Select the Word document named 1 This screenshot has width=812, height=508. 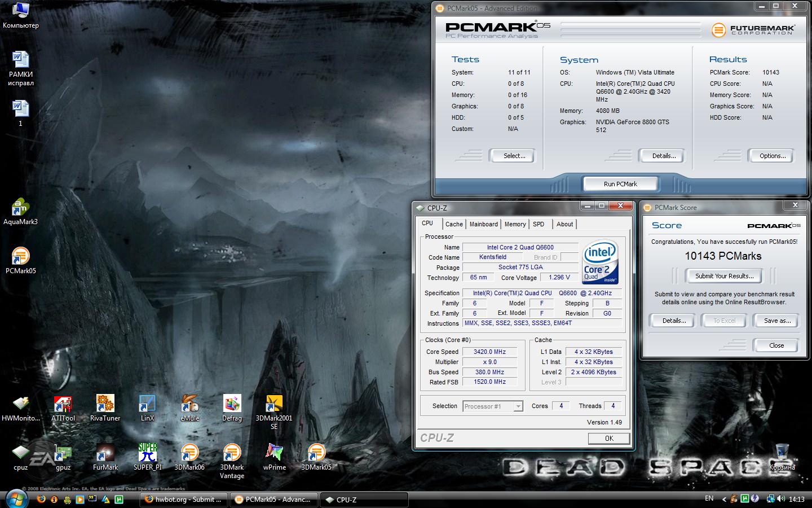tap(20, 113)
